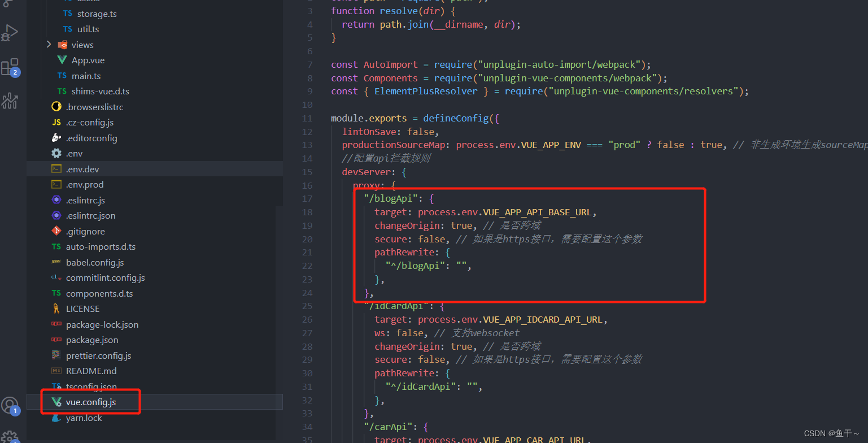The image size is (868, 443).
Task: Click the Yarn icon beside yarn.lock
Action: [x=56, y=418]
